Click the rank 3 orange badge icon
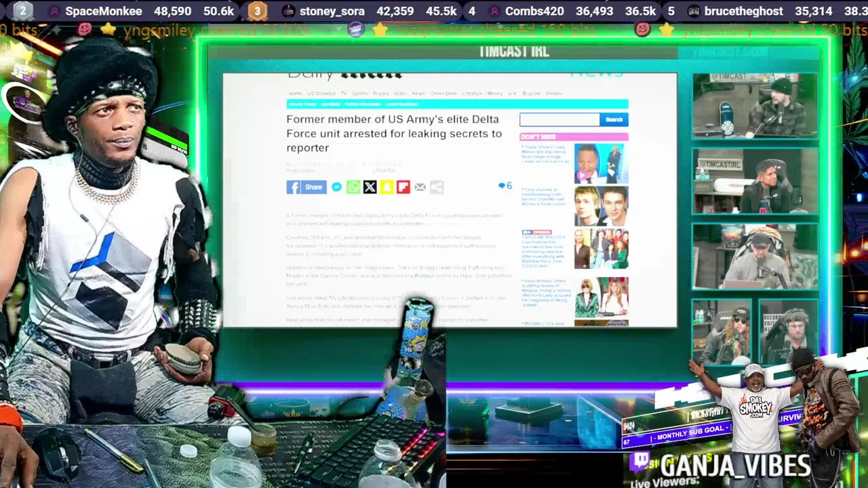The image size is (868, 488). tap(256, 11)
